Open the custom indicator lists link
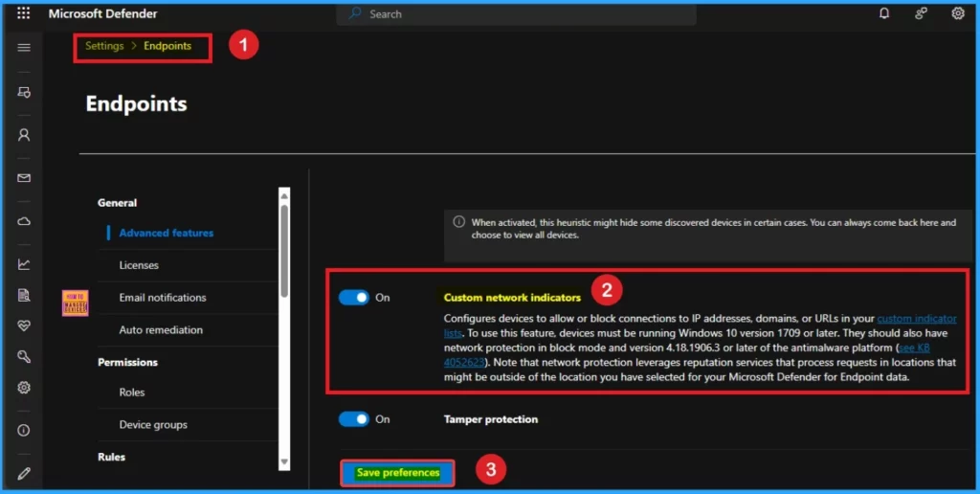 (x=916, y=318)
